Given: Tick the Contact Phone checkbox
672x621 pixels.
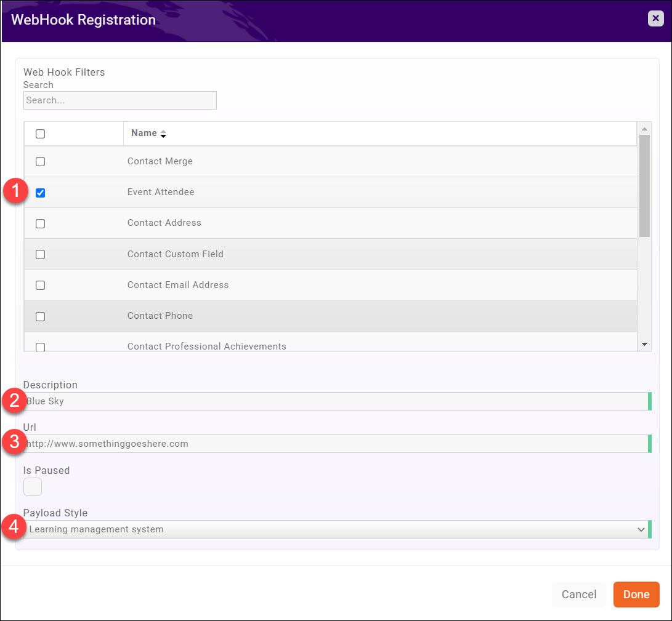Looking at the screenshot, I should (40, 316).
